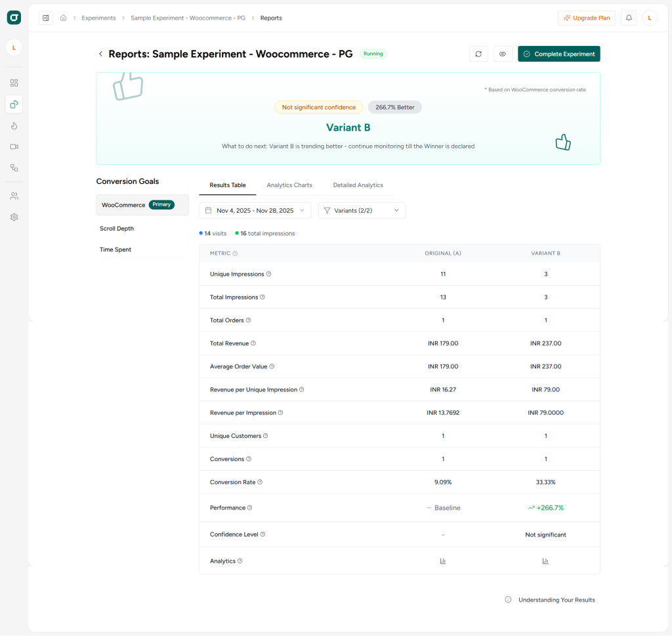Open Settings via the gear icon
This screenshot has width=672, height=637.
point(14,217)
